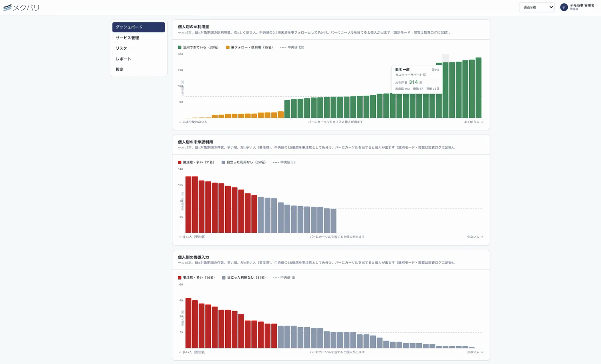This screenshot has width=601, height=364.
Task: Click the 60 y-axis value in 機微入力 chart
Action: pyautogui.click(x=181, y=285)
